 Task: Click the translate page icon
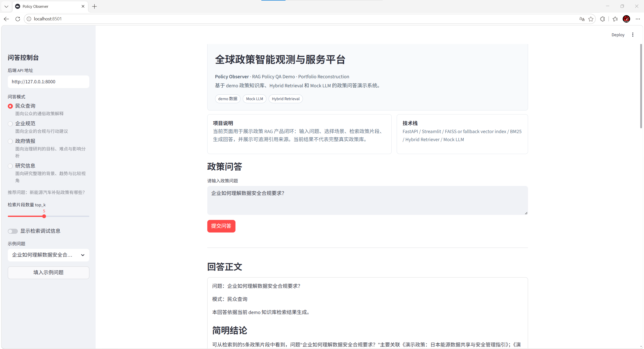tap(582, 19)
